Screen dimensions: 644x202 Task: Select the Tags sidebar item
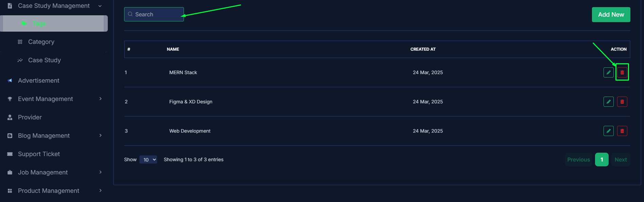54,23
